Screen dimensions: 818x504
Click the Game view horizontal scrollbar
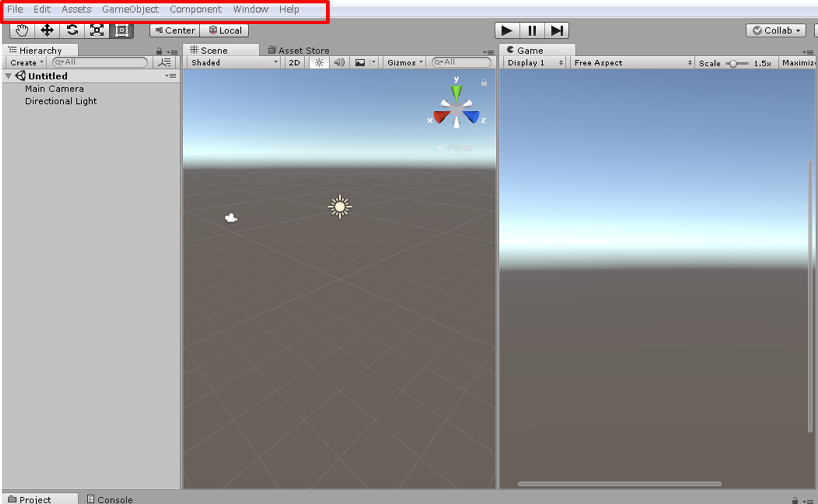pyautogui.click(x=620, y=483)
